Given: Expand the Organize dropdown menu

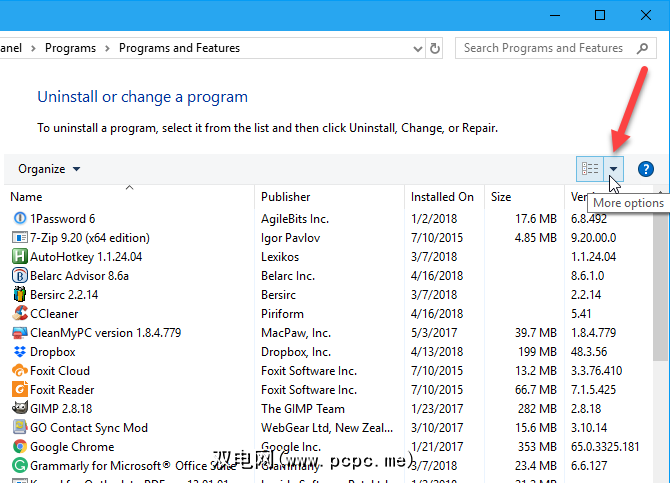Looking at the screenshot, I should click(49, 169).
